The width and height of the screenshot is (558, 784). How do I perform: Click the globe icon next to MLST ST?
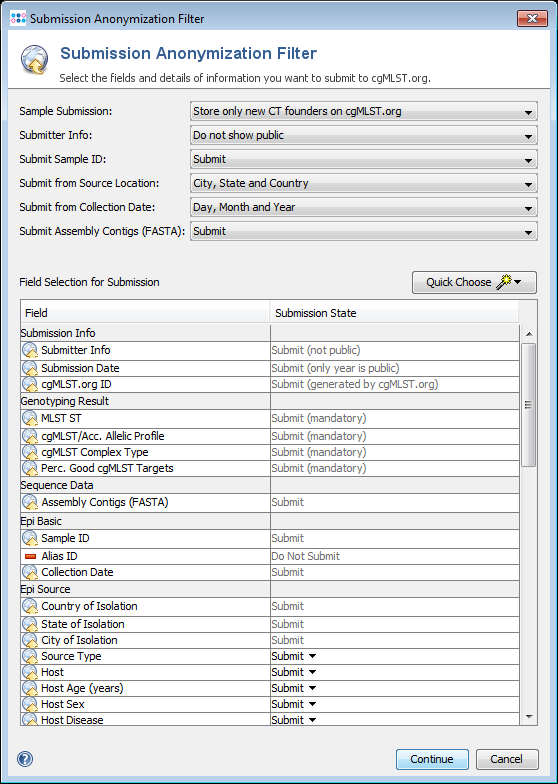pos(30,418)
